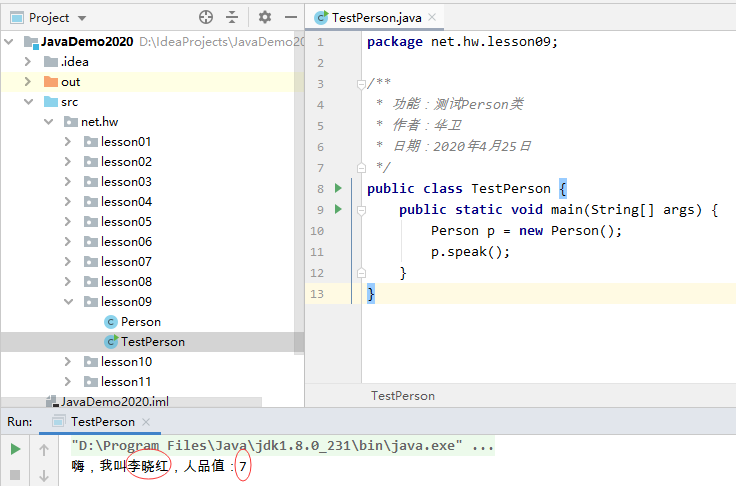Collapse the net.hw package
The height and width of the screenshot is (486, 736).
[48, 122]
